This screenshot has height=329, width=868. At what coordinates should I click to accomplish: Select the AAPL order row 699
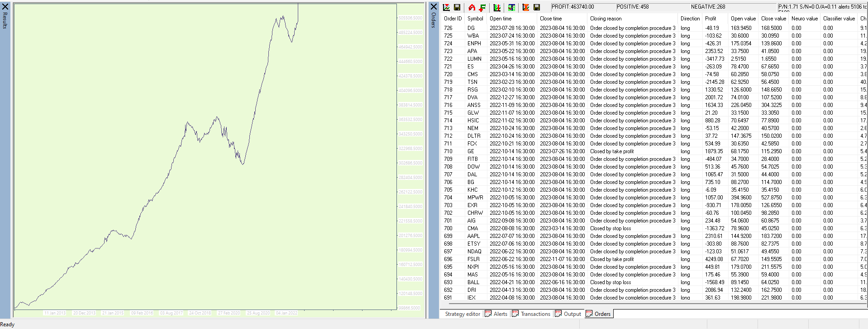[473, 236]
